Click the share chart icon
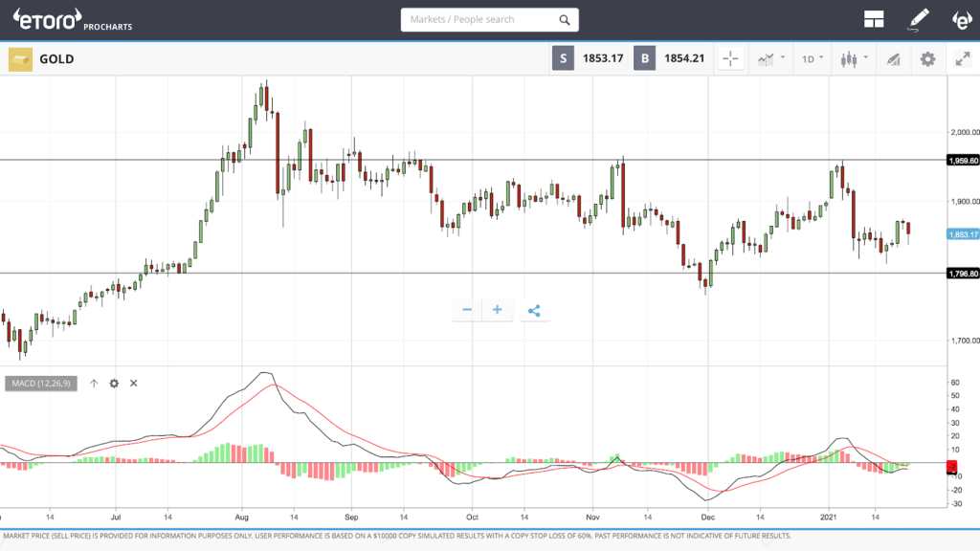 point(534,311)
